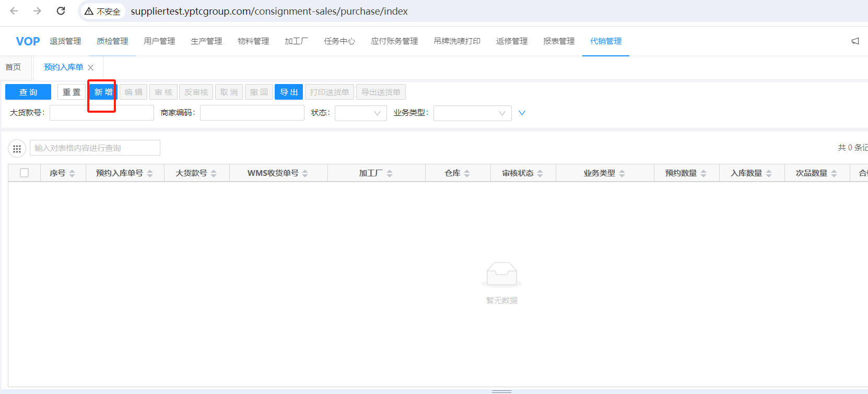Open the 代销管理 menu

606,41
